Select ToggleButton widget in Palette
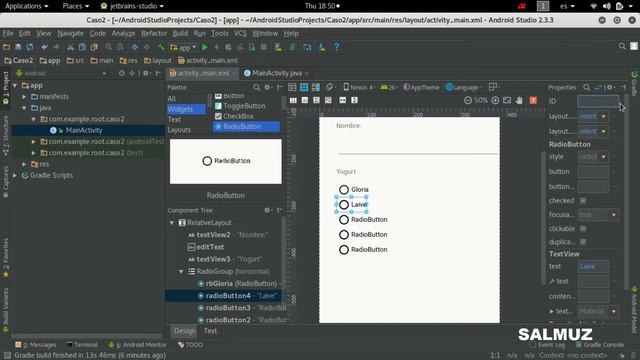Screen dimensions: 640x360 (x=240, y=106)
